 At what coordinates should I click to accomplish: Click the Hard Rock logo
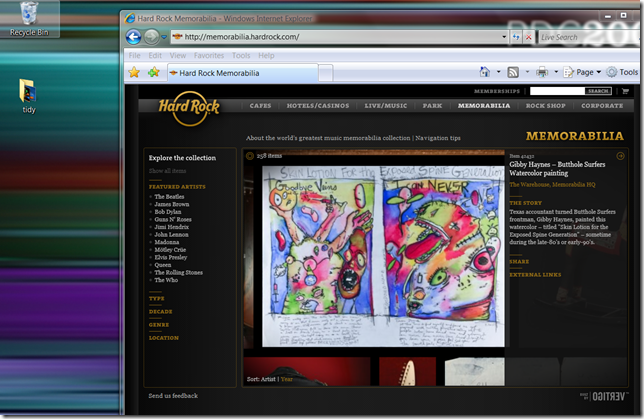coord(189,108)
